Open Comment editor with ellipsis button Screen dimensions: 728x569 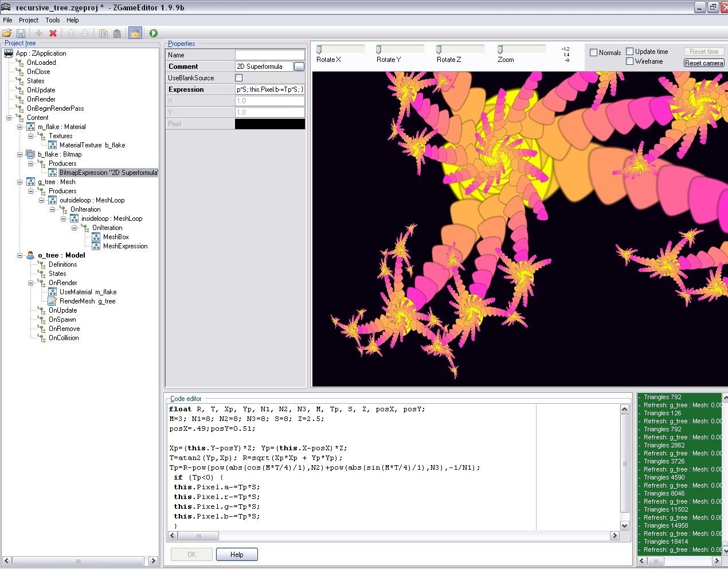click(299, 67)
